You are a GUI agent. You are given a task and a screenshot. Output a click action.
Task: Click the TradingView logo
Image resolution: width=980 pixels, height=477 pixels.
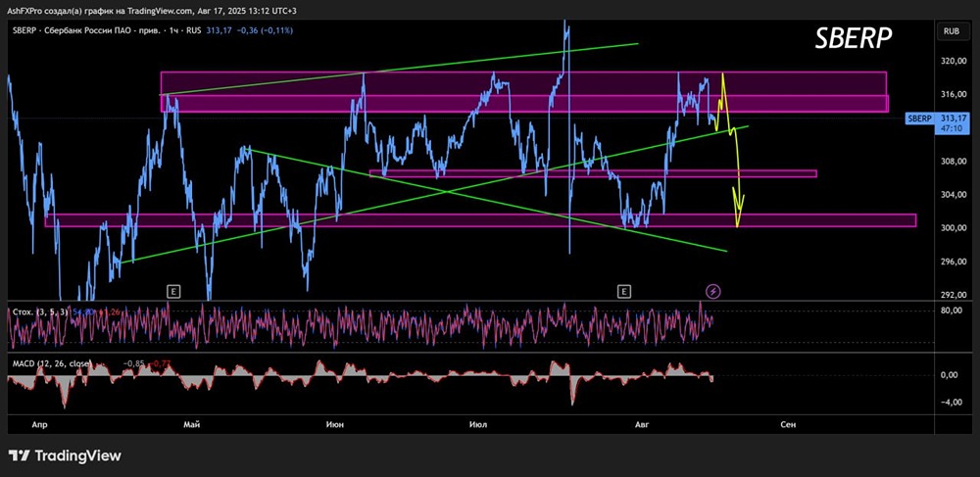pyautogui.click(x=65, y=455)
